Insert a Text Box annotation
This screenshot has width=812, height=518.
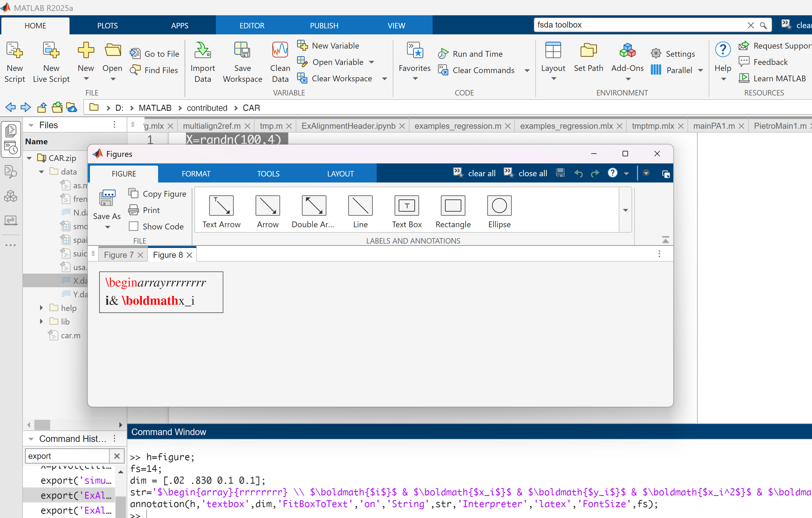pyautogui.click(x=407, y=205)
